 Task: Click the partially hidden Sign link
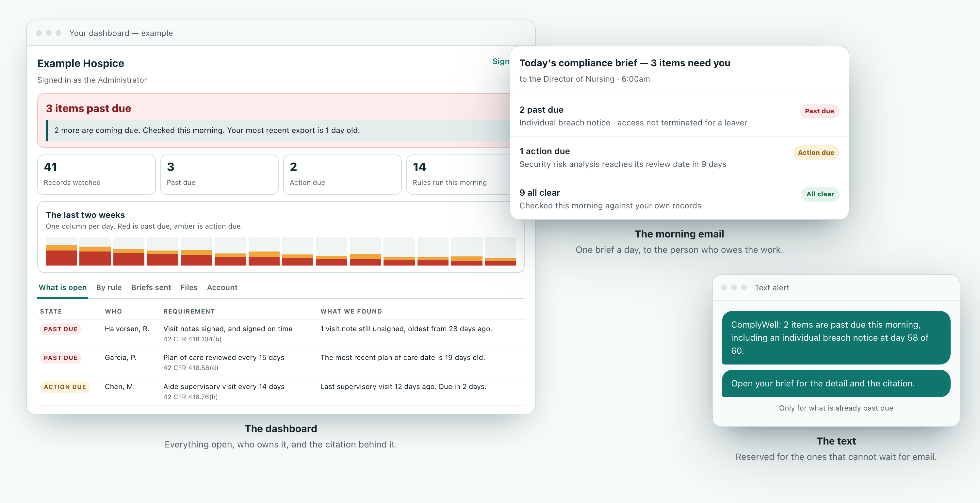(x=501, y=61)
